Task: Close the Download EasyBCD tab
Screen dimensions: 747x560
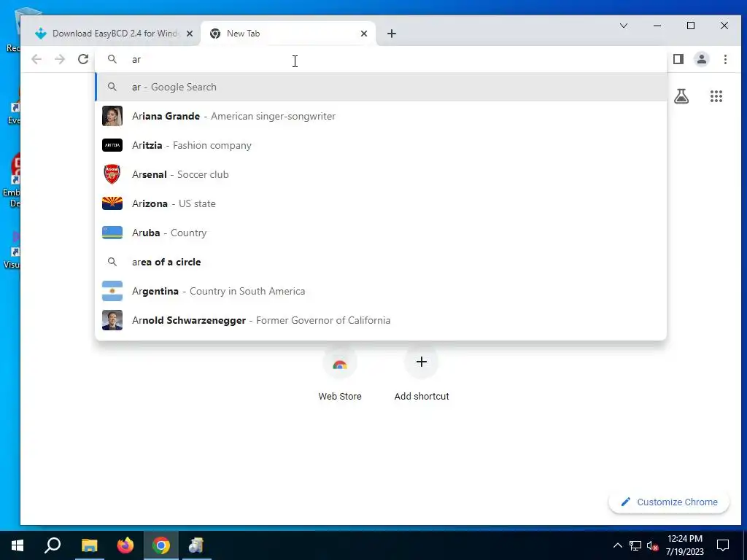Action: 190,34
